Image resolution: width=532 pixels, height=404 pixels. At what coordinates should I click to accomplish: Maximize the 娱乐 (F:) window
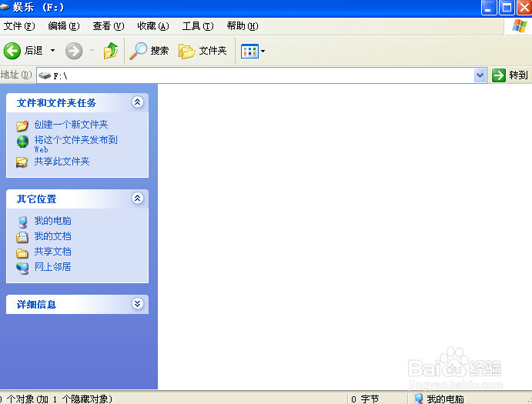(507, 8)
